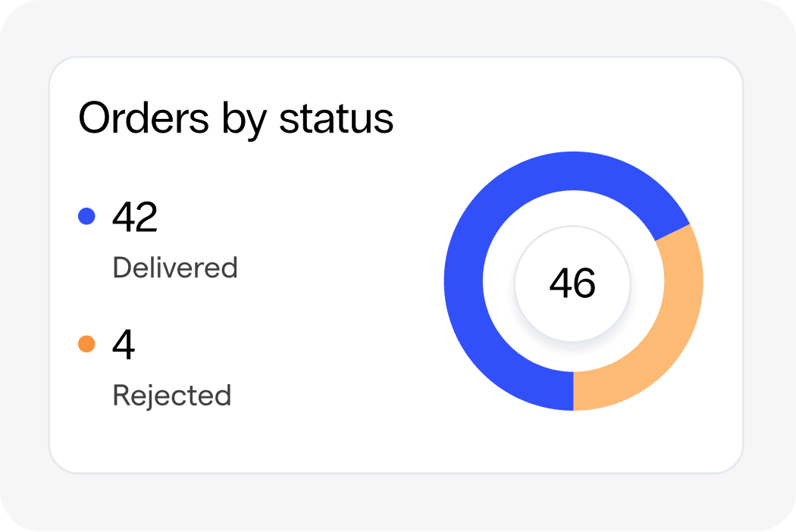The height and width of the screenshot is (532, 796).
Task: Click the word status in the heading
Action: (336, 118)
